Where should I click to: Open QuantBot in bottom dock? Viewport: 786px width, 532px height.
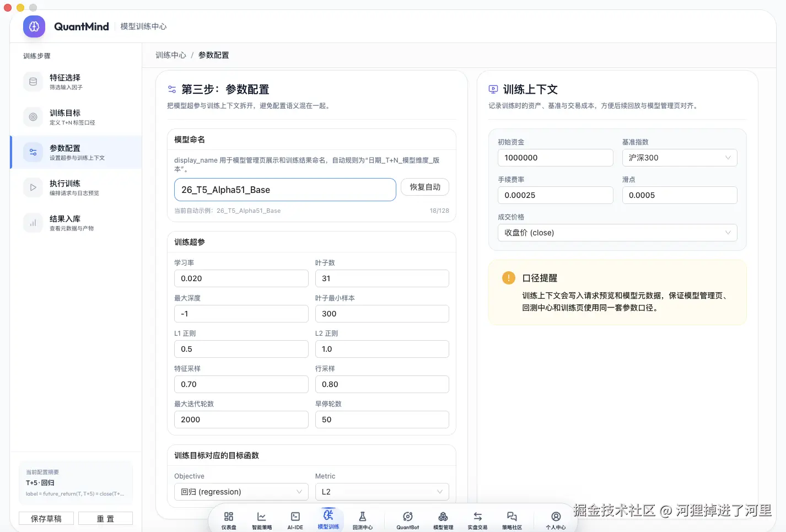coord(408,520)
